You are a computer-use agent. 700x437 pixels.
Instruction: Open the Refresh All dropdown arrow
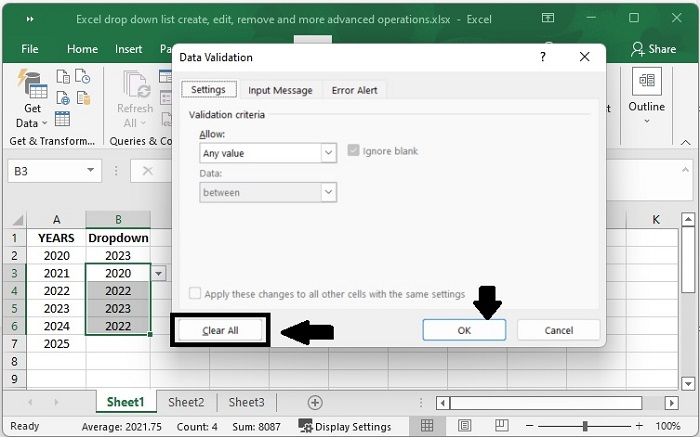tap(142, 123)
